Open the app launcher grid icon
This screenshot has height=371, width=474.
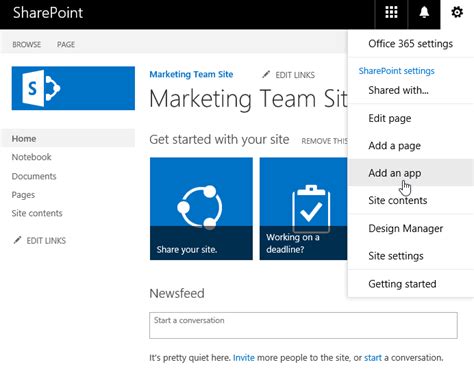pyautogui.click(x=391, y=13)
